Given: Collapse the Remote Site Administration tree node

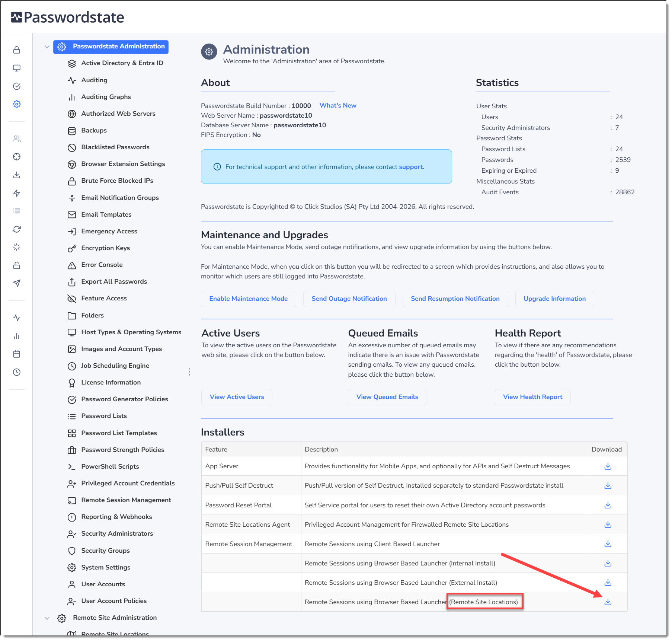Looking at the screenshot, I should pyautogui.click(x=47, y=618).
